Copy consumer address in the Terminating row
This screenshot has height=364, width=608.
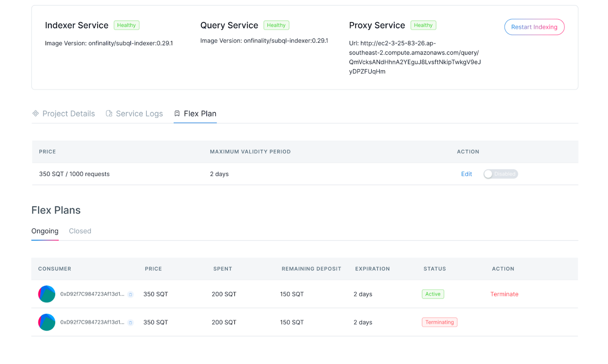point(131,323)
